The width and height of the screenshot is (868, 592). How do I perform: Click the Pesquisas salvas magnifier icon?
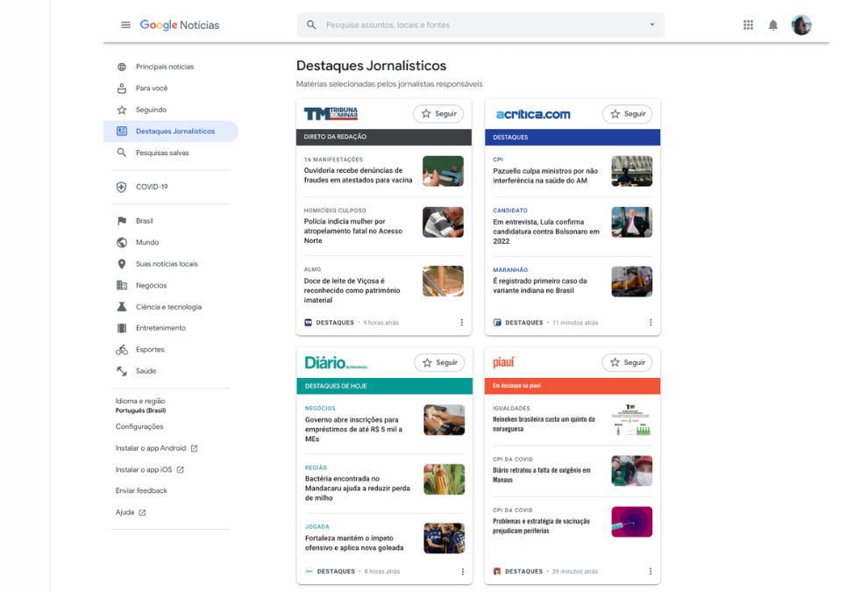pyautogui.click(x=122, y=153)
